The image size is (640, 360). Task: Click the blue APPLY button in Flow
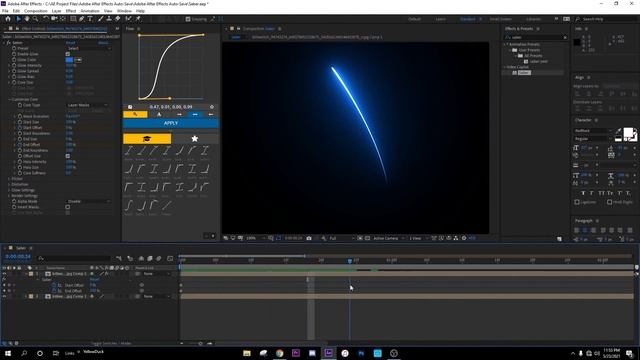[171, 123]
